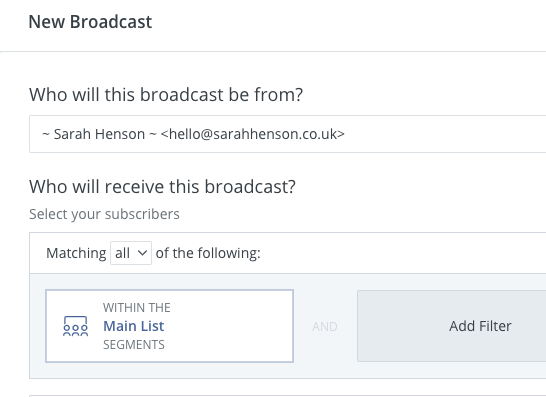
Task: Click the chevron arrow beside 'all'
Action: [x=142, y=253]
